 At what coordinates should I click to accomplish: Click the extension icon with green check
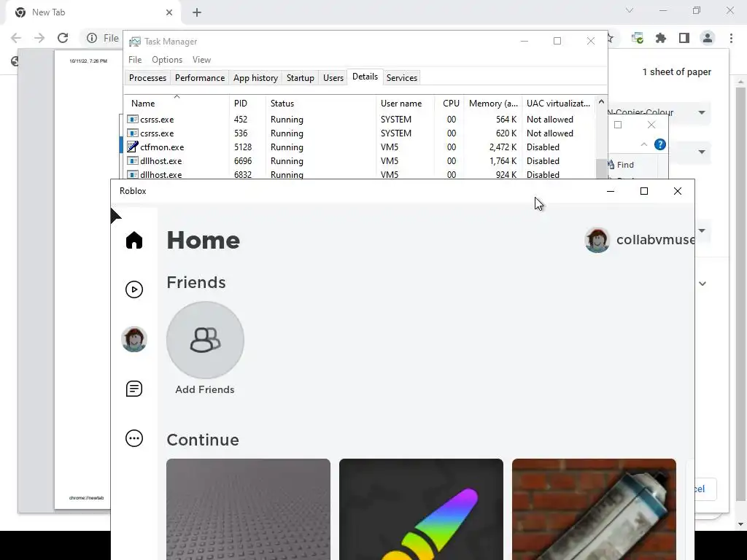(x=638, y=38)
